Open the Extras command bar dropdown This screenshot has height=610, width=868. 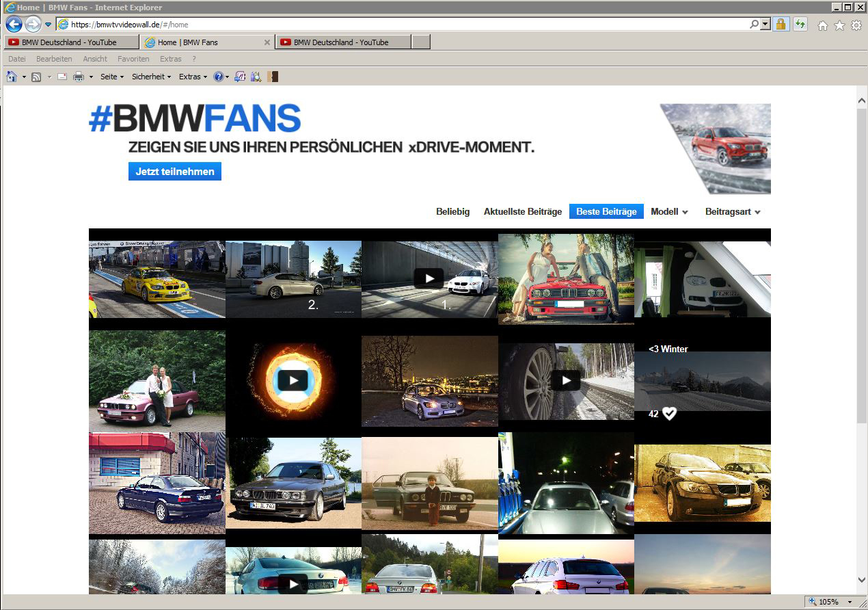[193, 77]
